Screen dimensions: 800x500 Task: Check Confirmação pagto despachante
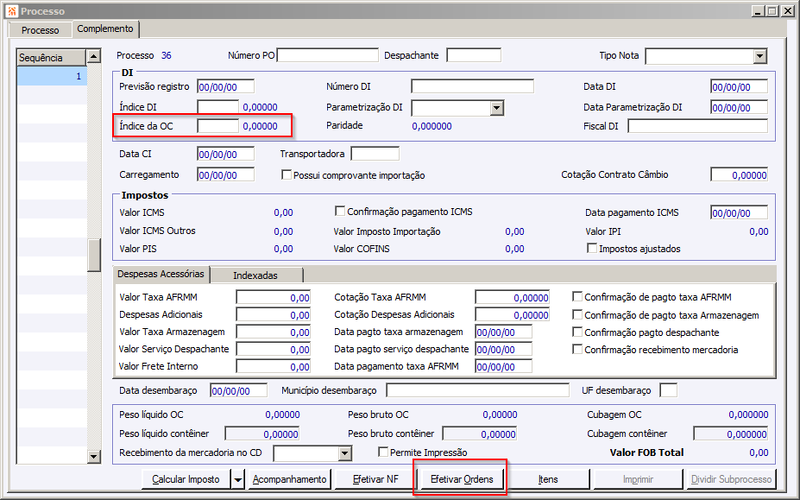tap(578, 332)
